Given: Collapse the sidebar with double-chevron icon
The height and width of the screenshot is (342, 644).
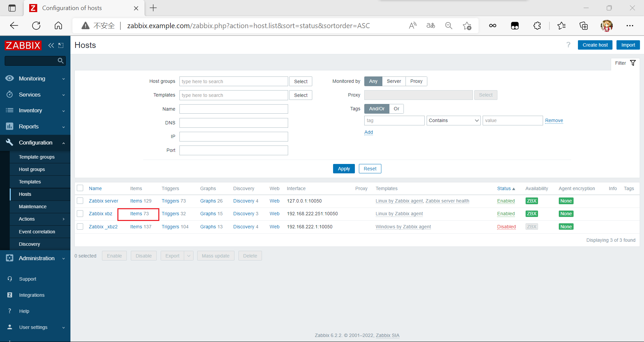Looking at the screenshot, I should pos(51,45).
